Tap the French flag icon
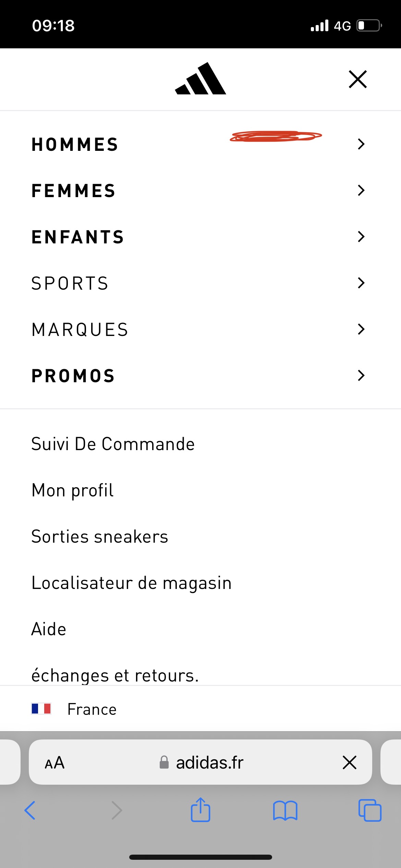The width and height of the screenshot is (401, 868). click(41, 709)
